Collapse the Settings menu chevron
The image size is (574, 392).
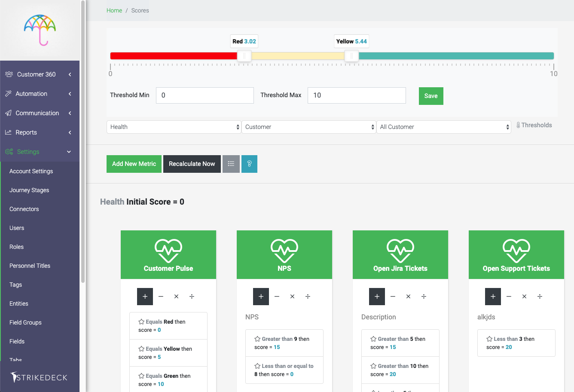point(69,152)
